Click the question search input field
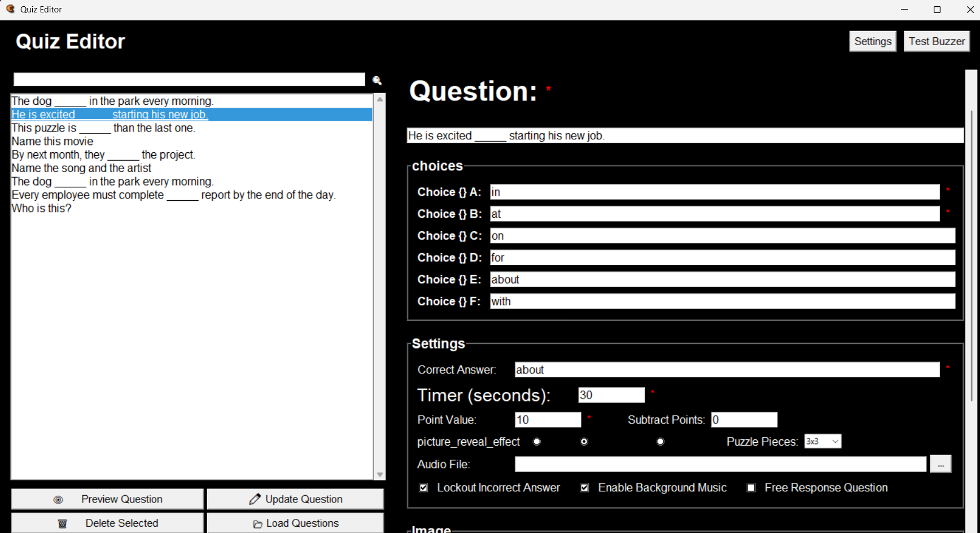 [x=189, y=80]
